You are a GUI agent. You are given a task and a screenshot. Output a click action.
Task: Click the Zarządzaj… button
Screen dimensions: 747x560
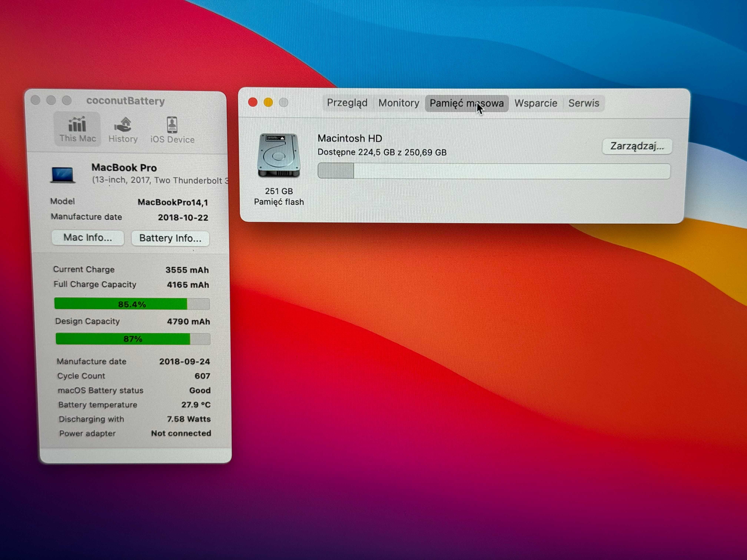tap(637, 146)
